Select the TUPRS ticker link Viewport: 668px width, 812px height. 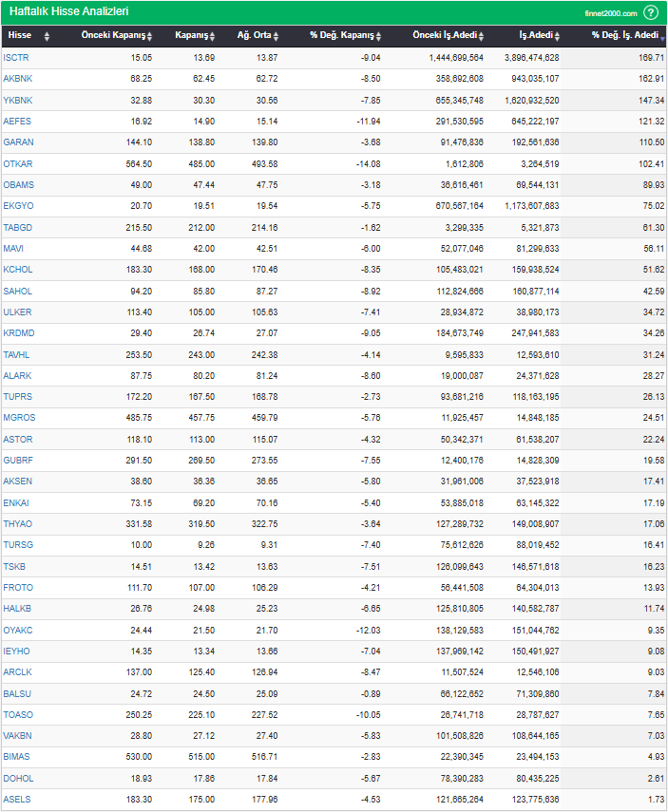18,396
